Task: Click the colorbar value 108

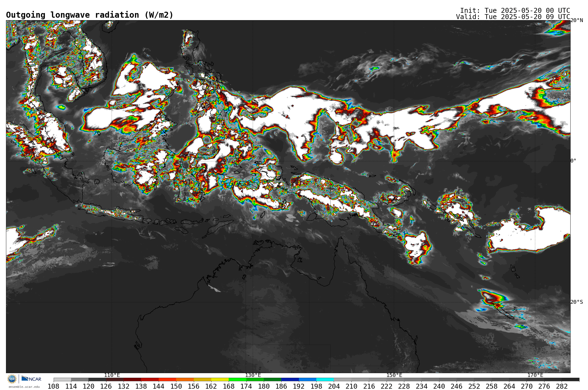Action: click(53, 386)
